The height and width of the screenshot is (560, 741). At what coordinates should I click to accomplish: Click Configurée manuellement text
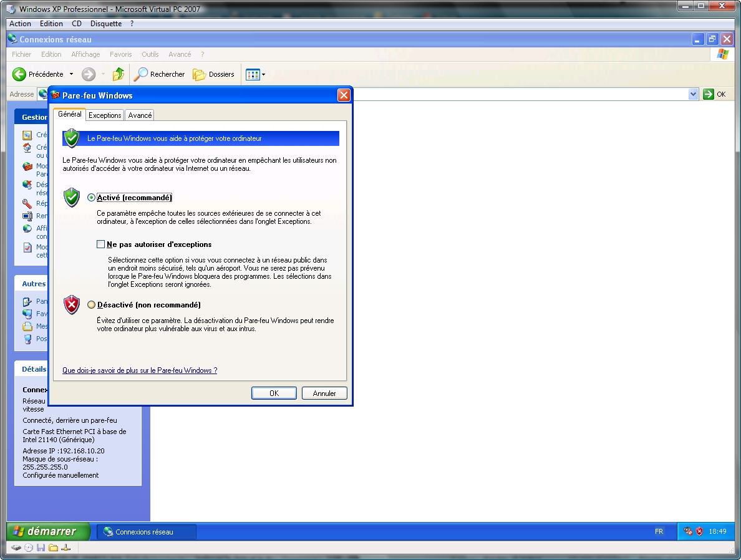tap(61, 475)
